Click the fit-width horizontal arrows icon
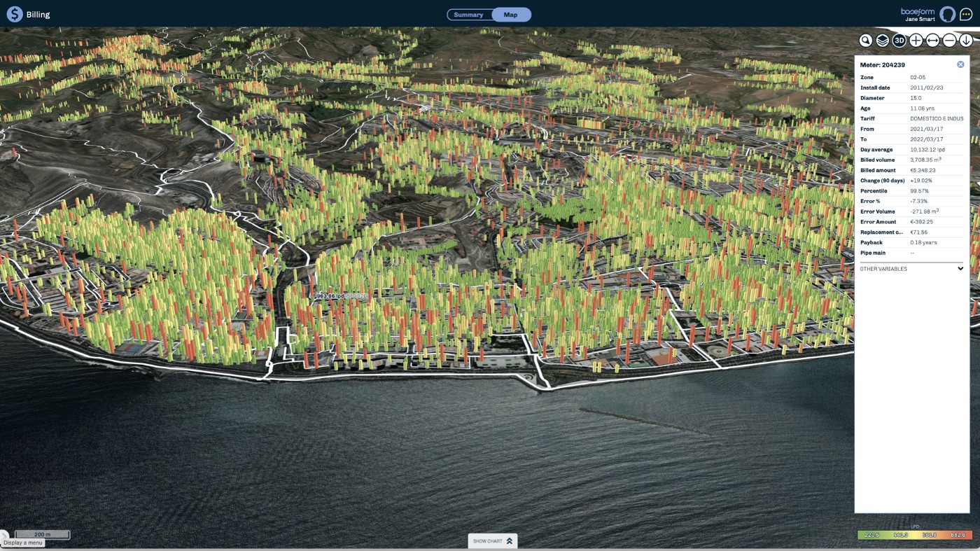The width and height of the screenshot is (980, 551). tap(932, 41)
